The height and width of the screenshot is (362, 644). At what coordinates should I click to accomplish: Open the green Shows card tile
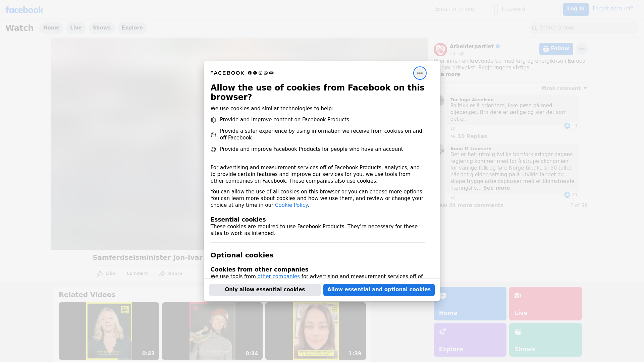pos(545,340)
